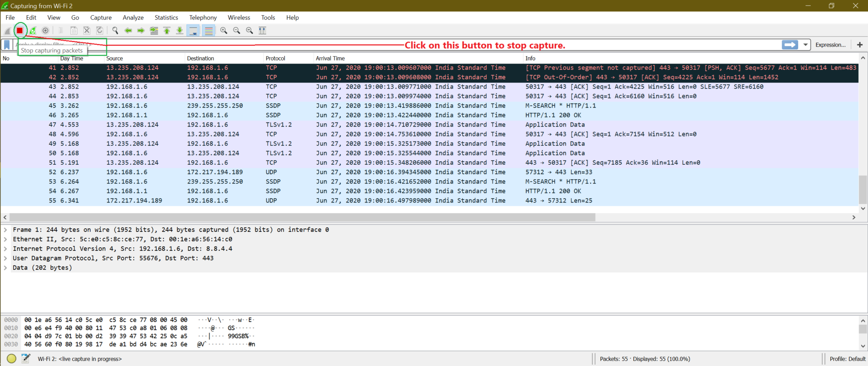The image size is (868, 366).
Task: Save the capture file
Action: 73,30
